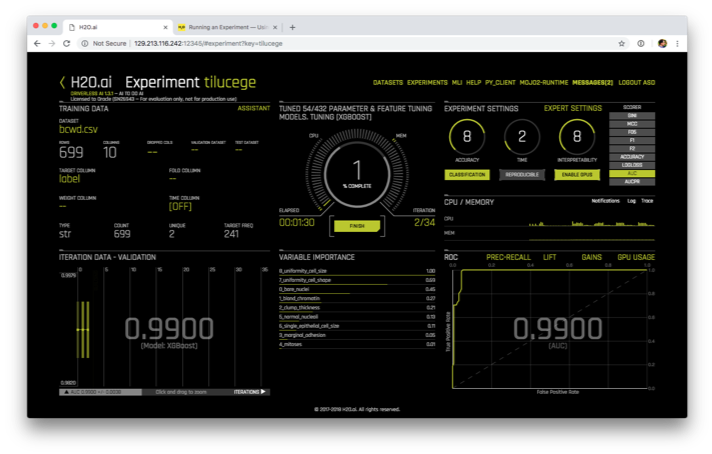This screenshot has width=712, height=454.
Task: Select the AUC scorer option
Action: tap(631, 173)
